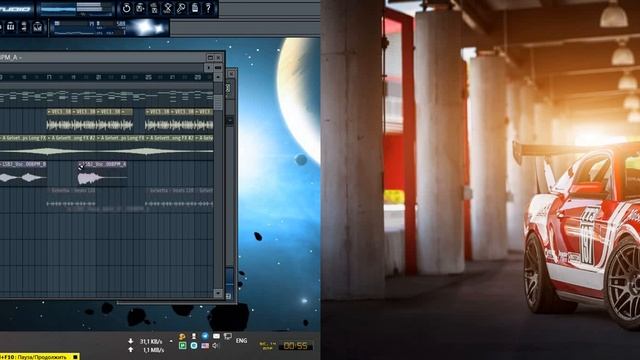Image resolution: width=640 pixels, height=360 pixels.
Task: Click the dark arrow button on the window behind the playlist
Action: [x=230, y=120]
